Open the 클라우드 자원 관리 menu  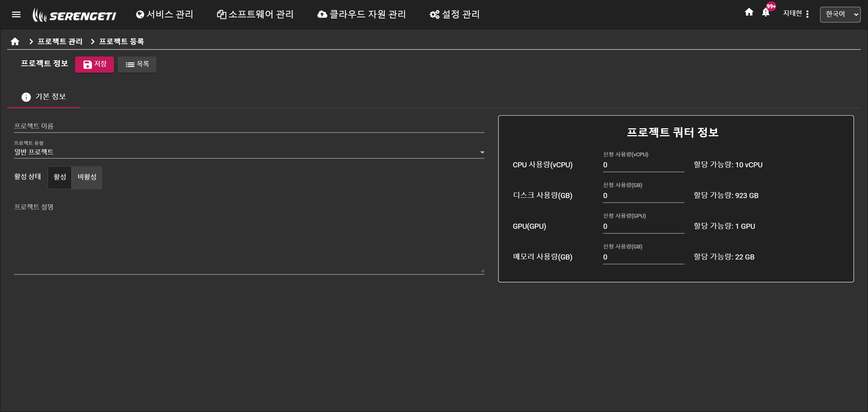(x=361, y=14)
